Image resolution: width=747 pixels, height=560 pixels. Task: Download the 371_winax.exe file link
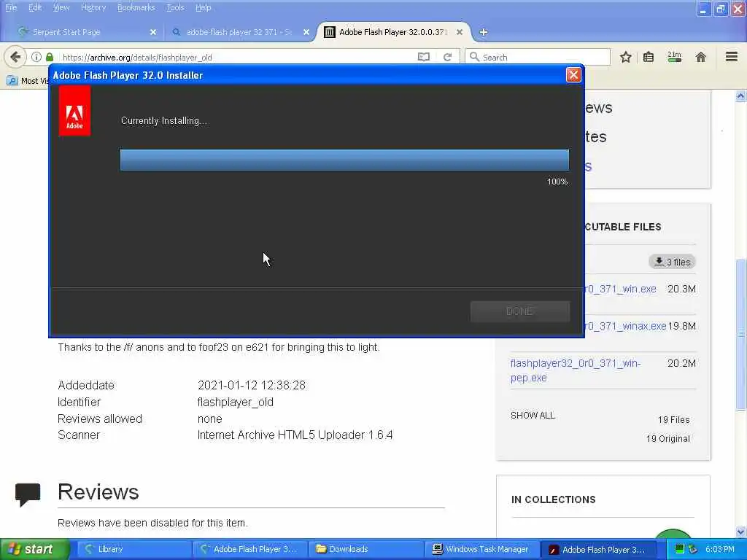click(625, 326)
